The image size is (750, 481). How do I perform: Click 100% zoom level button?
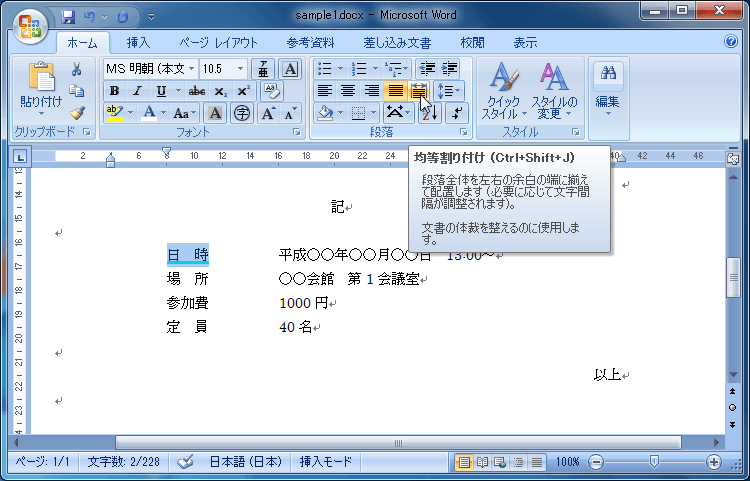(x=567, y=462)
